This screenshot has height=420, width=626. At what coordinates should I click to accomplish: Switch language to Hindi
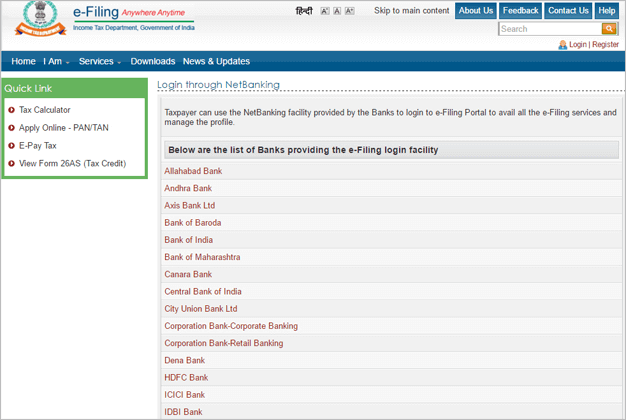[304, 11]
